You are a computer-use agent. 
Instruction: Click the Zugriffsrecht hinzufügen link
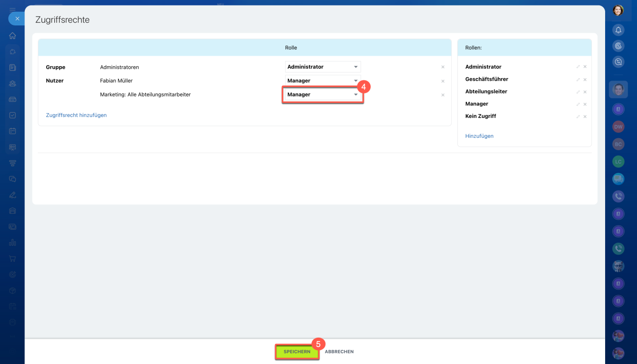coord(76,115)
